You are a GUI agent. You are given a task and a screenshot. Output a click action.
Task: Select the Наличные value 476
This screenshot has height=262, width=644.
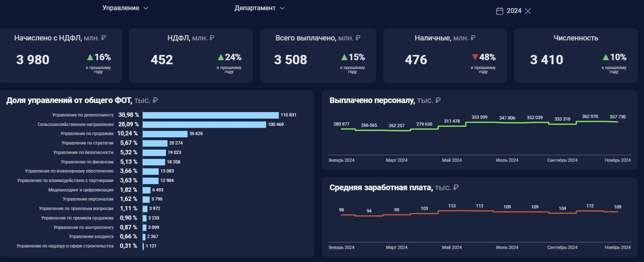pyautogui.click(x=416, y=60)
